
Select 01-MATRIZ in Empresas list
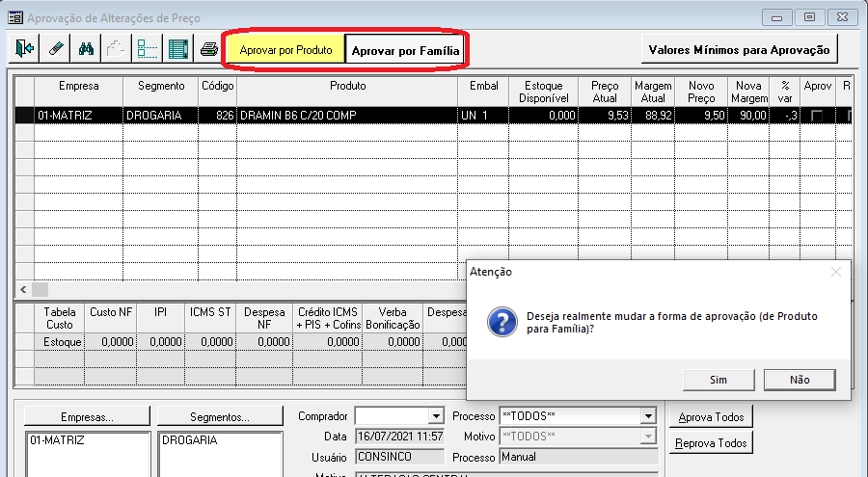coord(57,440)
